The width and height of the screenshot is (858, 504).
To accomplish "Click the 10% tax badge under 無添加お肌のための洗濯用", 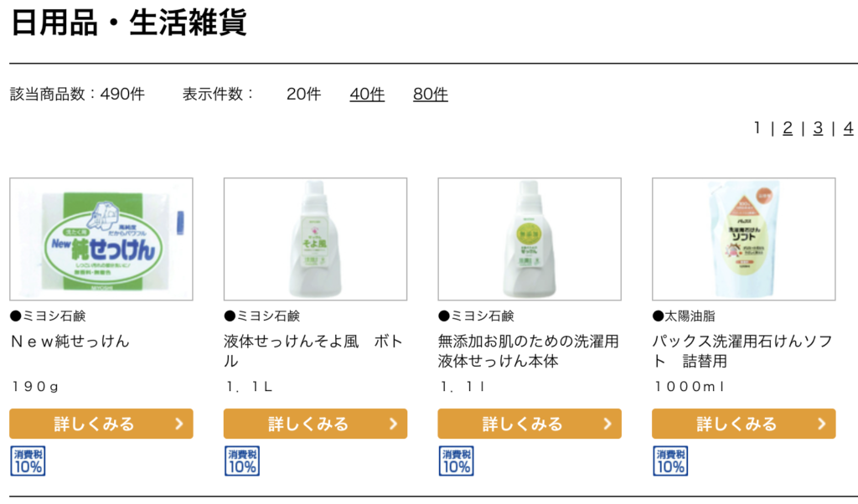I will click(457, 460).
